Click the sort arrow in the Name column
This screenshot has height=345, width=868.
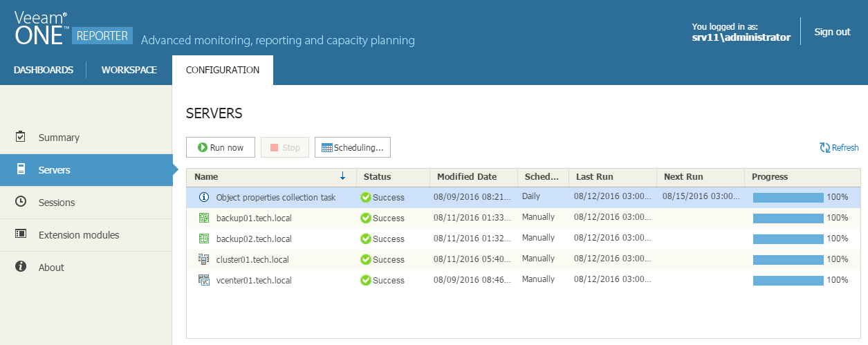click(x=342, y=176)
